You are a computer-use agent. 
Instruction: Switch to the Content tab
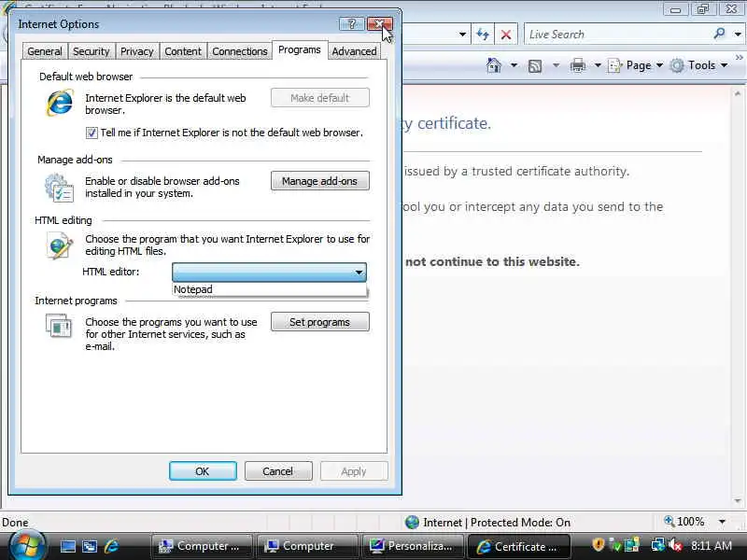coord(183,51)
